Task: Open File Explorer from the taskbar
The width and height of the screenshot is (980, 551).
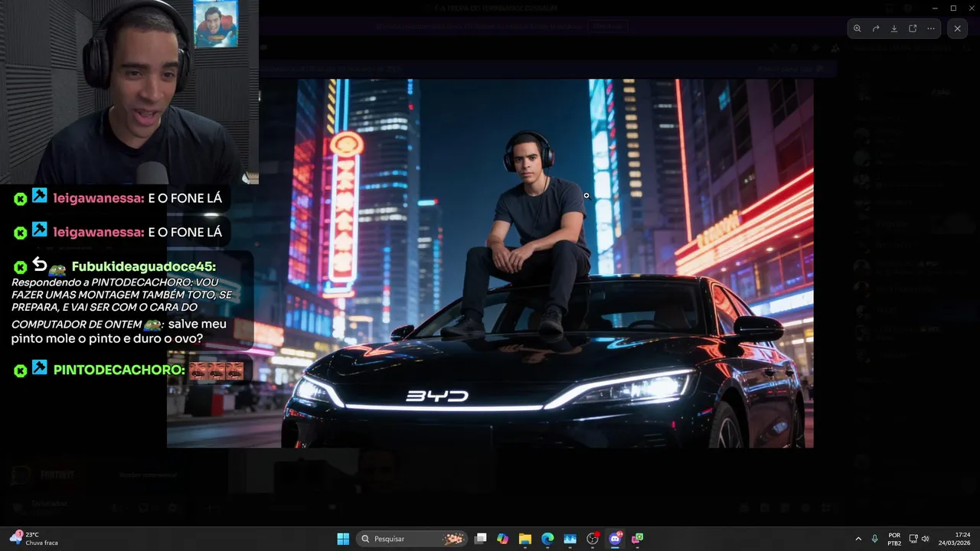Action: pos(525,539)
